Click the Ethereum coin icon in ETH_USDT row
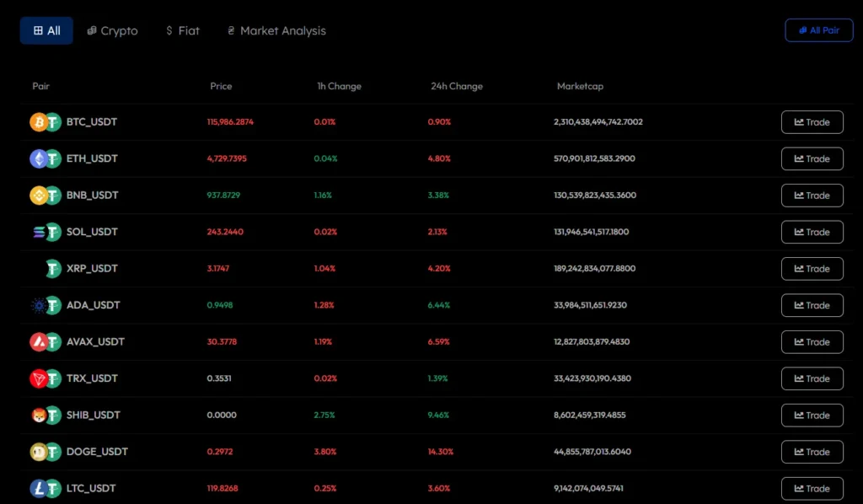 coord(39,158)
